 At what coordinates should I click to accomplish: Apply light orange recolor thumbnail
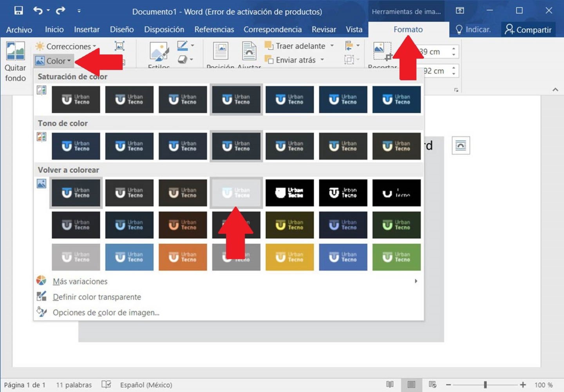point(183,257)
